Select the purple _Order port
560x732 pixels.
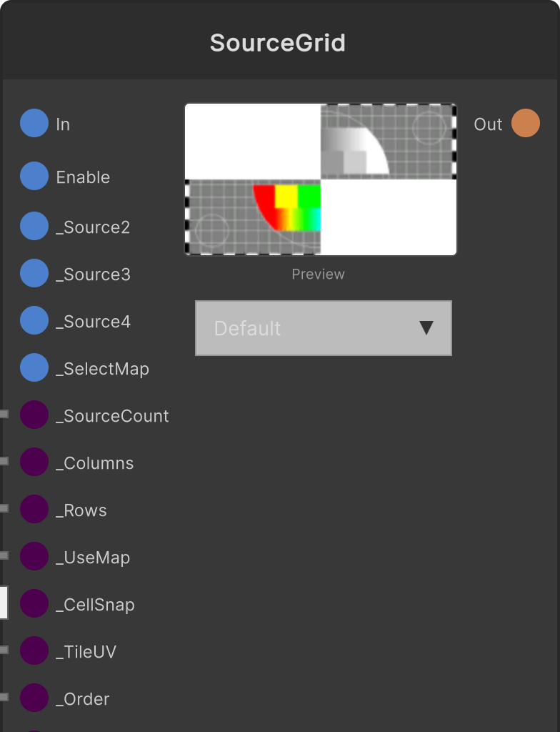click(x=34, y=698)
